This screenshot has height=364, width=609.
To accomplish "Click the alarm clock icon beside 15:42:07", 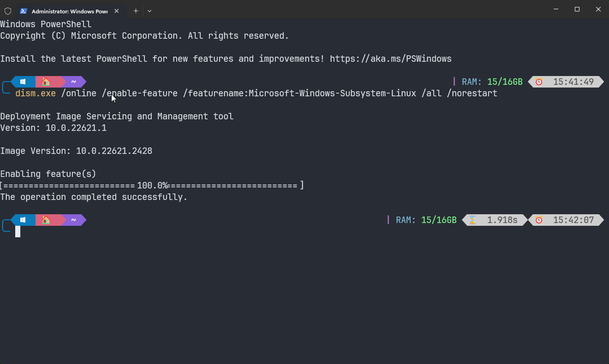I will (x=539, y=220).
